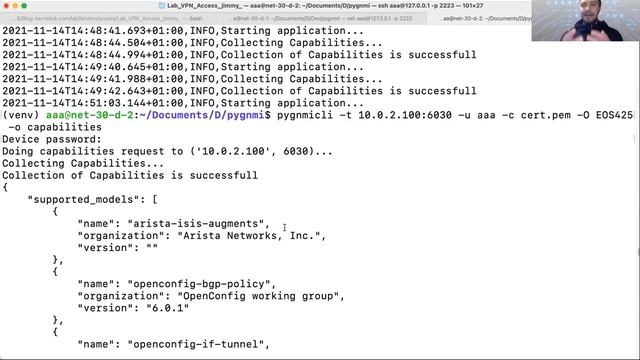Click log line timestamped 14:49:40.645 Starting application
This screenshot has height=360, width=640.
(183, 67)
